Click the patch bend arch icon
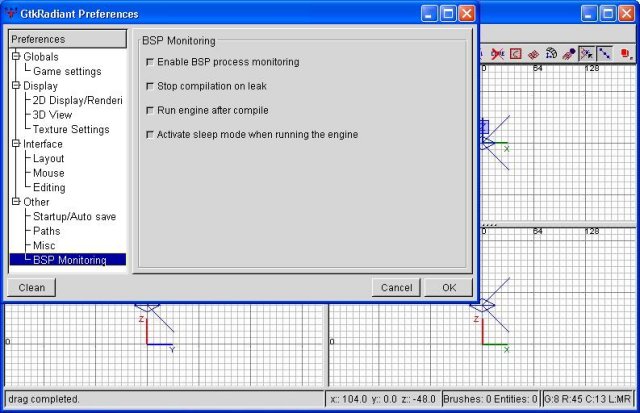The image size is (640, 413). (551, 53)
